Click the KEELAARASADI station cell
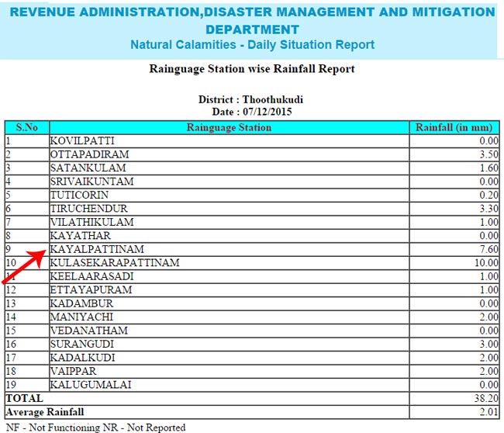Viewport: 504px width, 433px height. click(x=230, y=277)
